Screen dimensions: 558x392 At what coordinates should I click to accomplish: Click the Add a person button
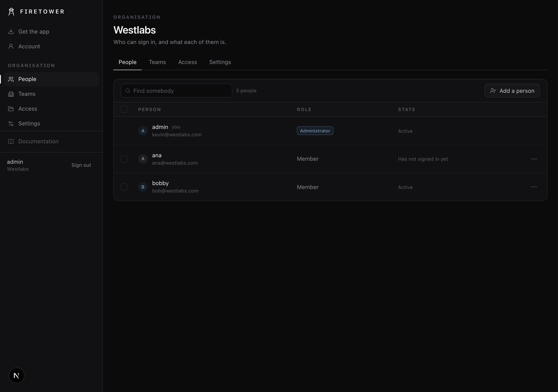[512, 91]
